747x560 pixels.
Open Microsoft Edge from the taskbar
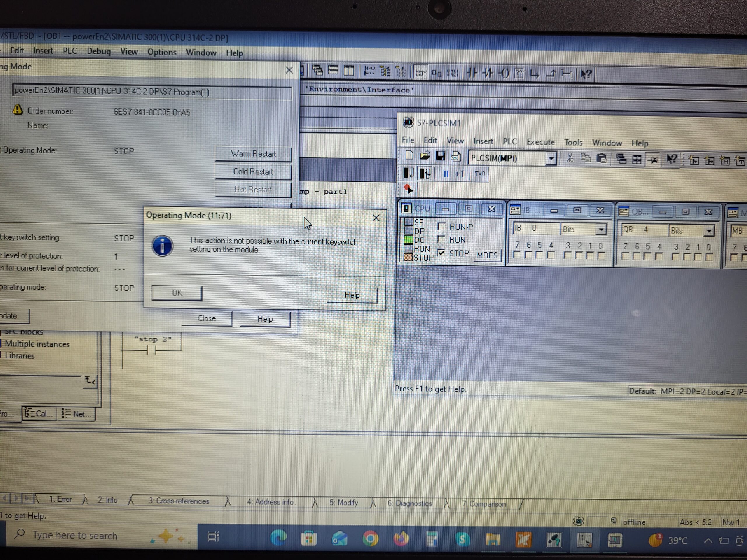(278, 537)
